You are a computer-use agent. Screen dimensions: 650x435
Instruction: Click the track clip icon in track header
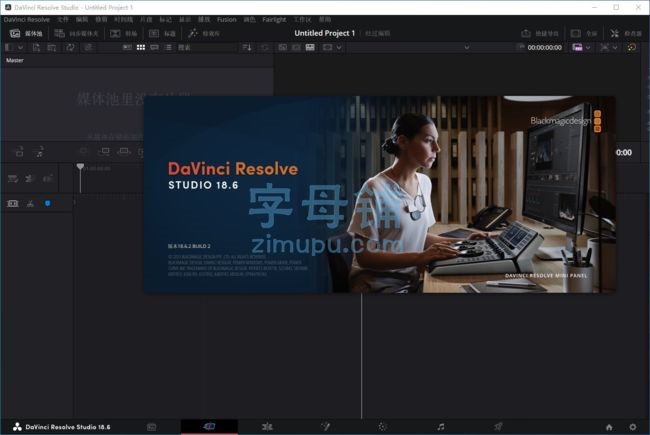[13, 204]
